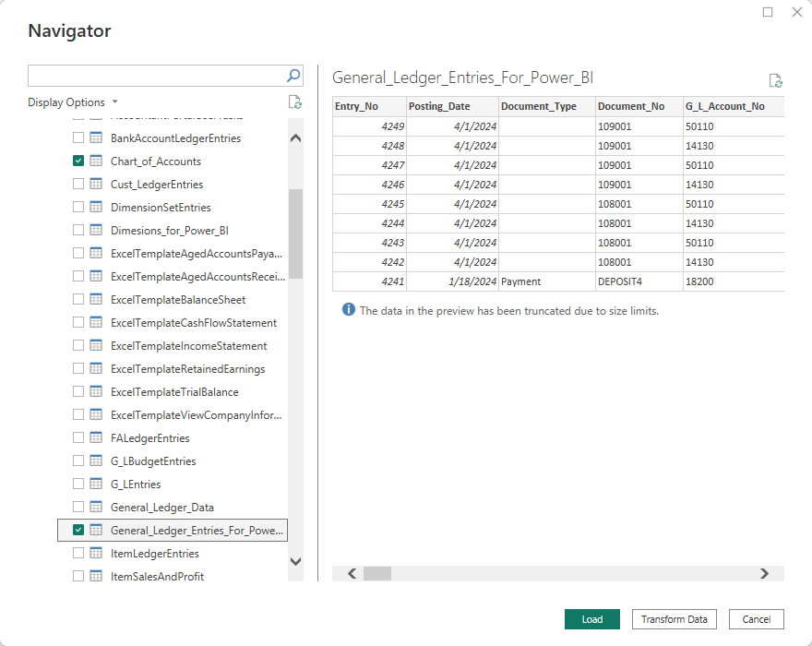Refresh the data preview icon
Image resolution: width=812 pixels, height=646 pixels.
point(775,81)
